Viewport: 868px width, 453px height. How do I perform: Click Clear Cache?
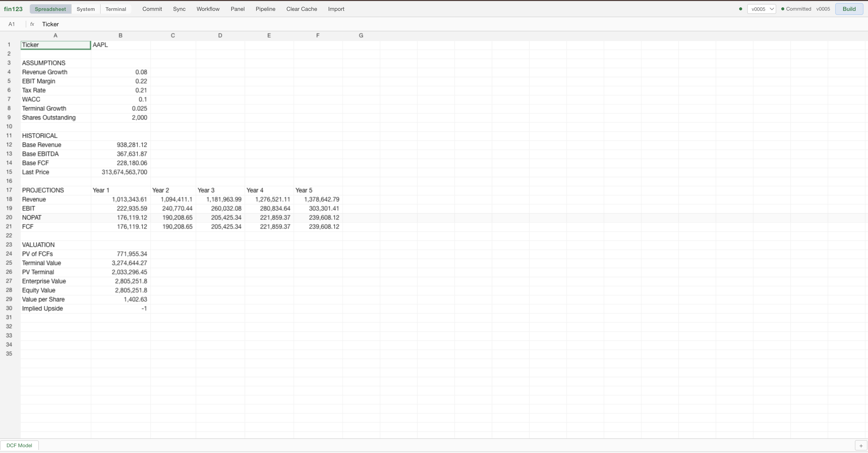(301, 9)
